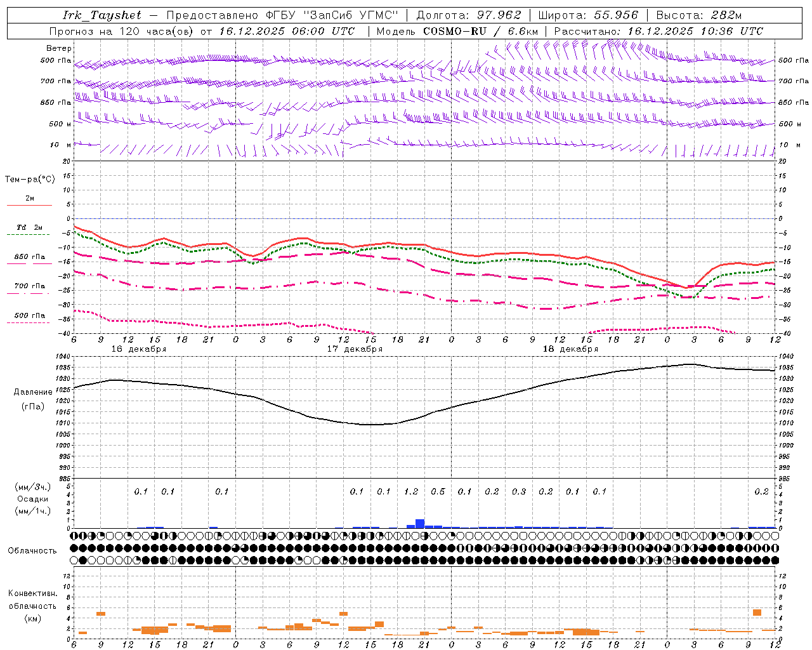Click the Давление pressure panel label
This screenshot has height=650, width=812.
point(33,392)
